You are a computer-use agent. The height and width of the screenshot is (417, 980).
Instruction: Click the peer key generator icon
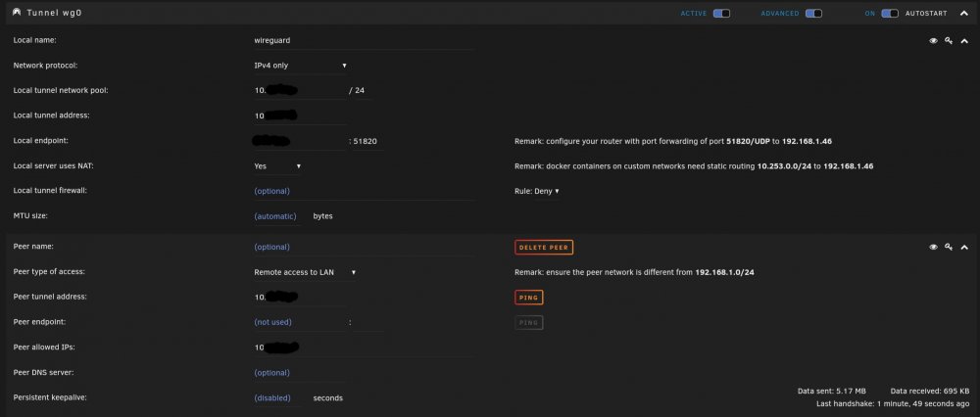point(949,248)
